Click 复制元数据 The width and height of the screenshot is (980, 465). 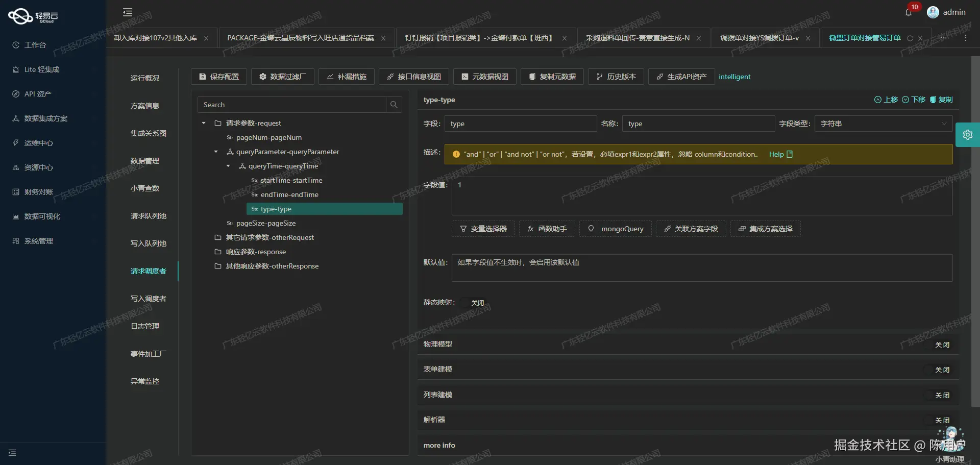coord(552,77)
